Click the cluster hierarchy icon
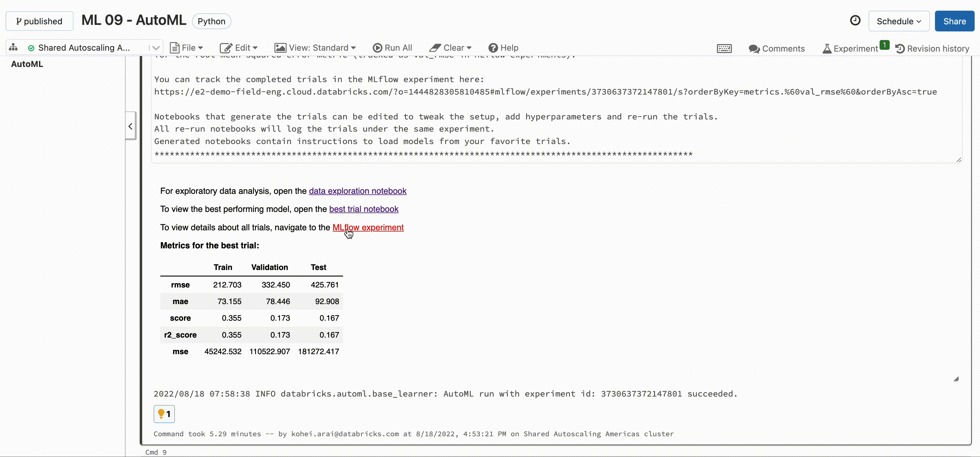Screen dimensions: 980x457 [x=13, y=47]
